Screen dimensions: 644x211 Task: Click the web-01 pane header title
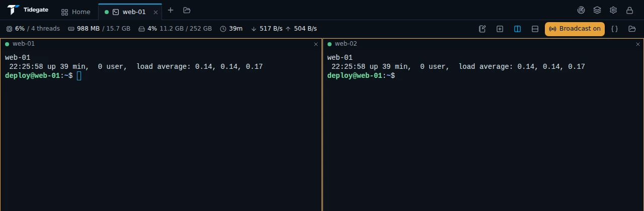24,44
